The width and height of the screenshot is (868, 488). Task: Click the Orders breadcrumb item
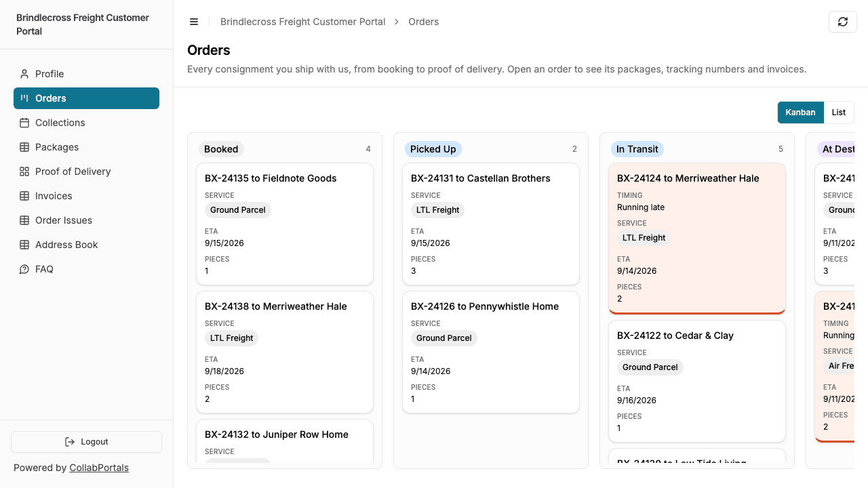pos(423,22)
